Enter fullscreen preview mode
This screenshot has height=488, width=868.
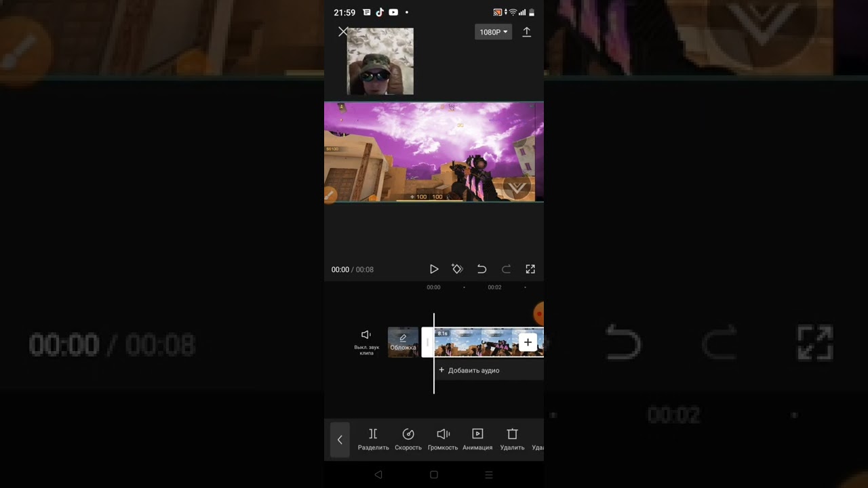530,269
